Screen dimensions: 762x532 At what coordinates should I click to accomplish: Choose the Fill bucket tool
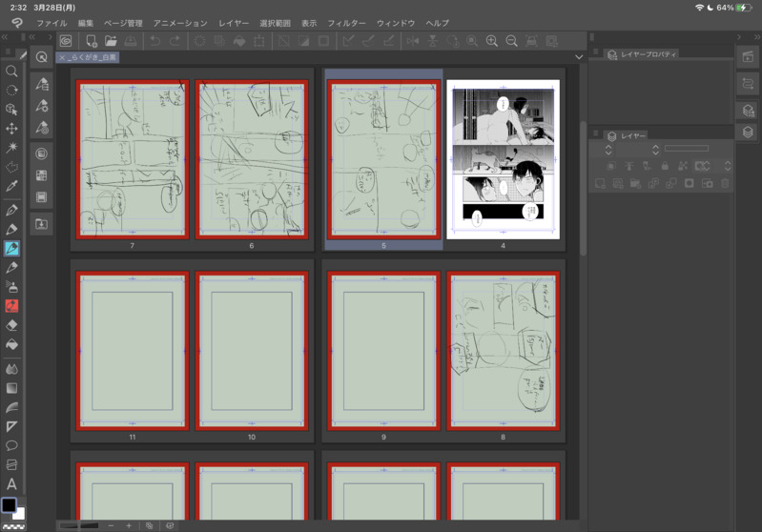click(x=11, y=345)
